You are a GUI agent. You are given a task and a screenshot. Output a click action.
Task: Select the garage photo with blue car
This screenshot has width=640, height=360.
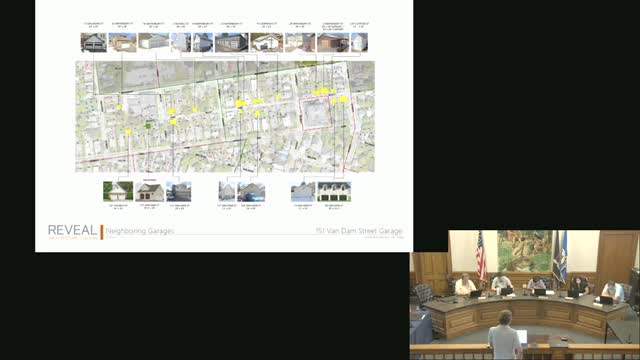pyautogui.click(x=251, y=192)
